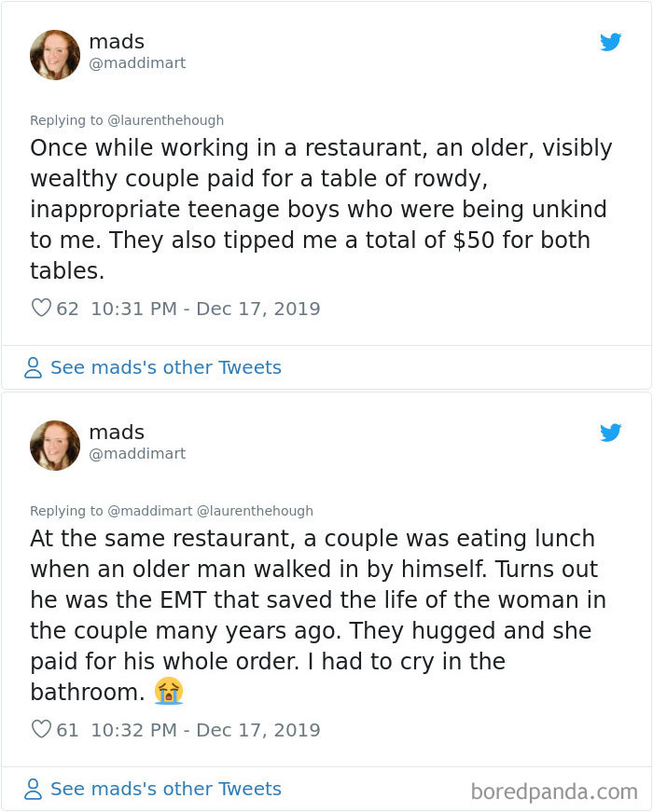Click the Twitter bird icon on the first tweet
Screen dimensions: 653x812
pos(612,42)
